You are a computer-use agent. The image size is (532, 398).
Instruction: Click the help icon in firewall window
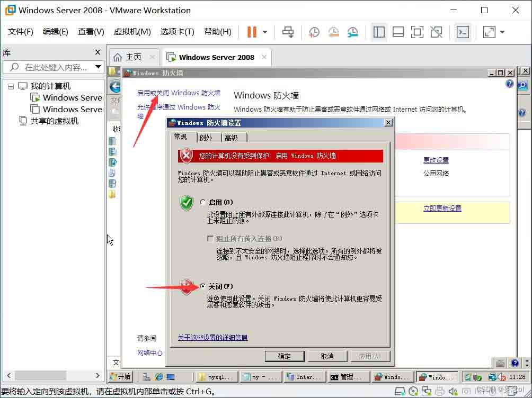[x=509, y=84]
